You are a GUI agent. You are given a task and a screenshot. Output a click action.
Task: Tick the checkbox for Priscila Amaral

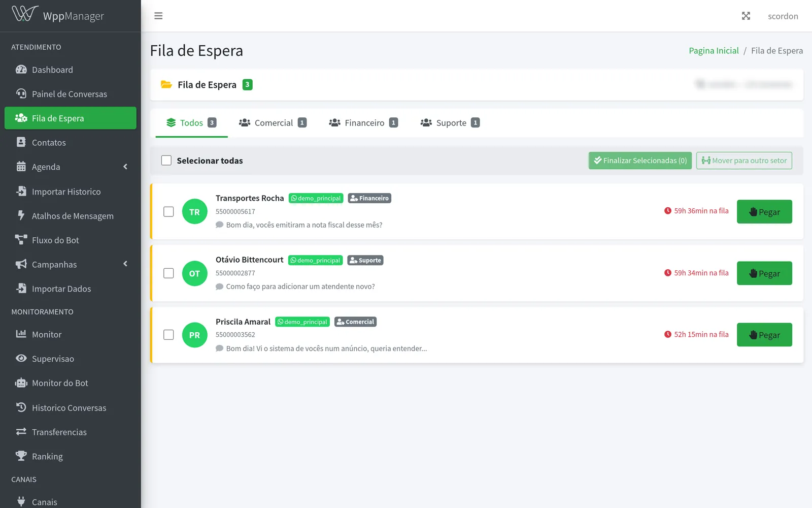click(x=168, y=335)
